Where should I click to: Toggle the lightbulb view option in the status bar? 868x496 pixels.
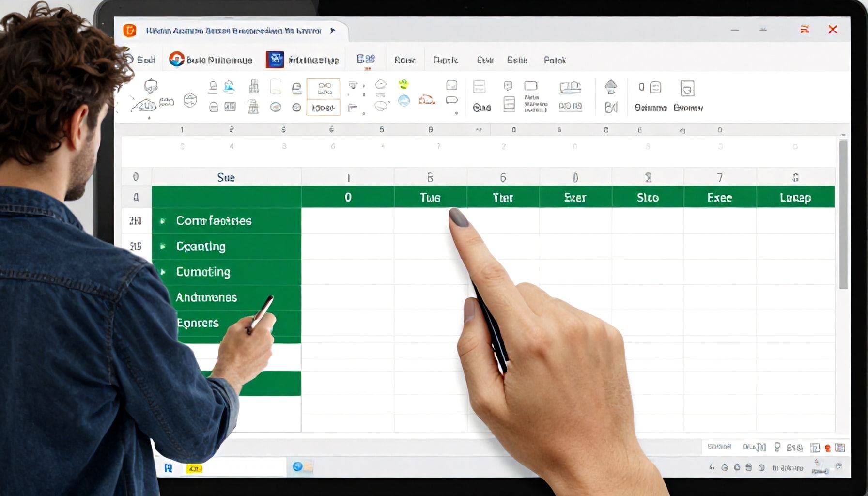[777, 448]
